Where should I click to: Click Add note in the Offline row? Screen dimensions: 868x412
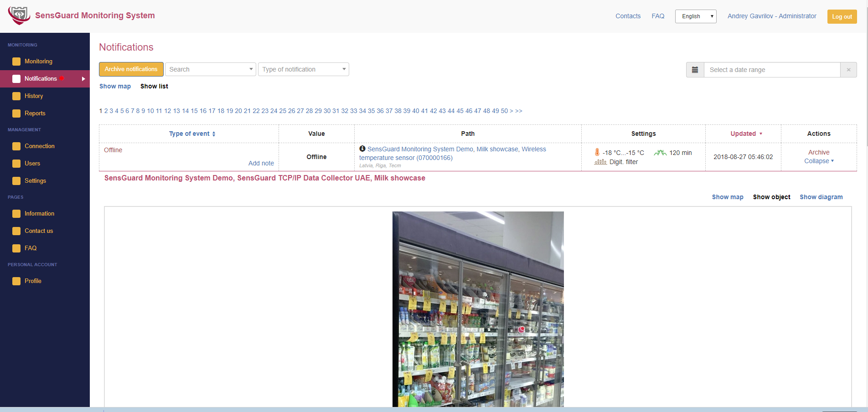coord(261,163)
